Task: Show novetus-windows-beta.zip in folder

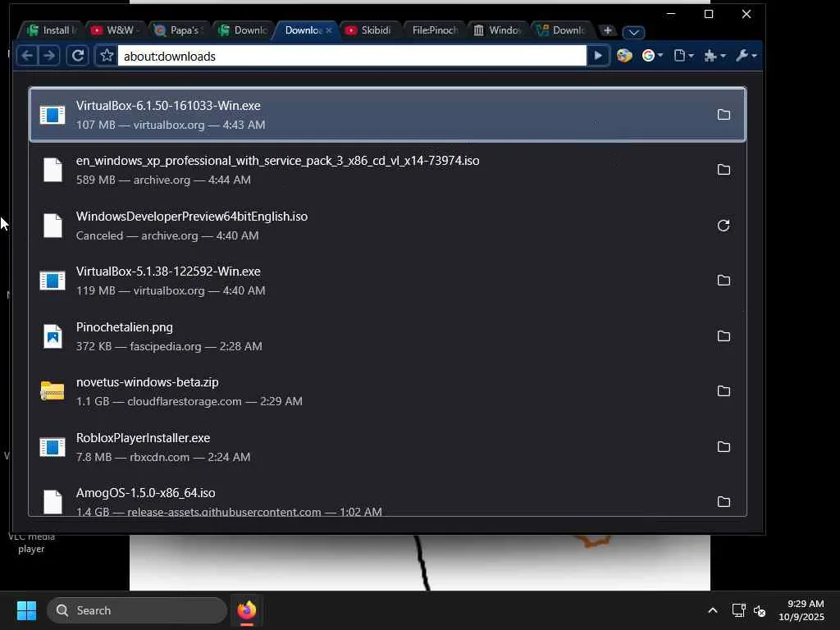Action: click(724, 391)
